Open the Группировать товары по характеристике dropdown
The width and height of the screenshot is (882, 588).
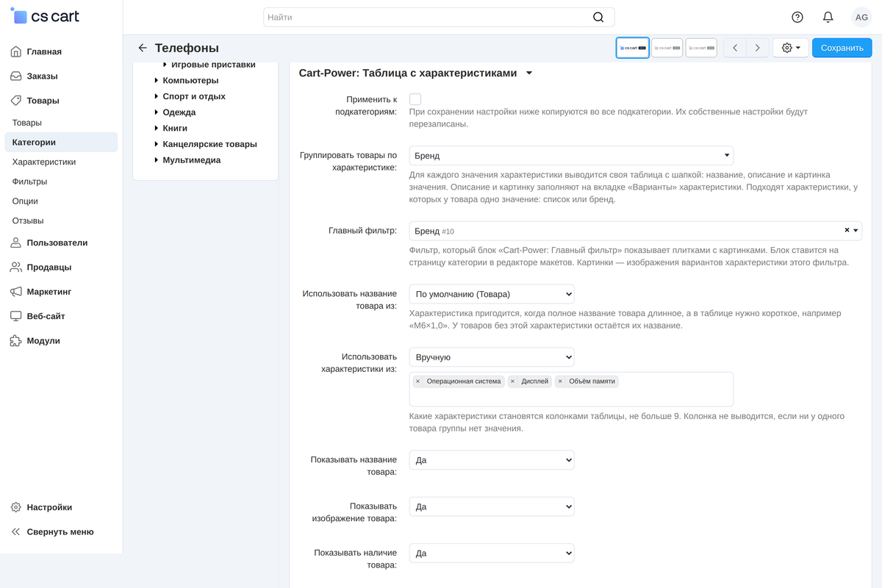tap(571, 156)
